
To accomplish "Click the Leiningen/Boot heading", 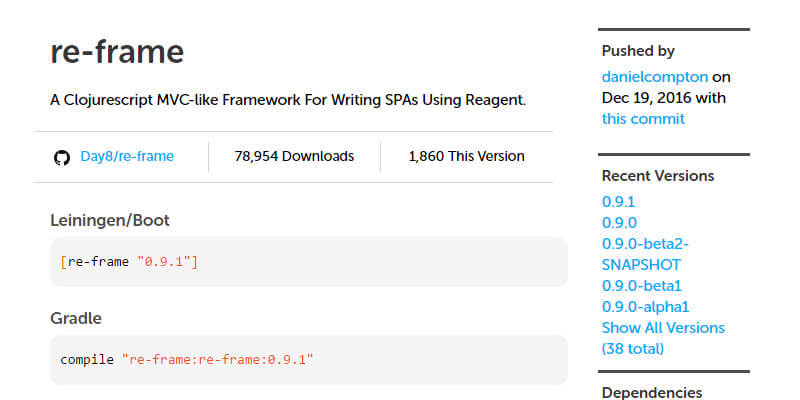I will (116, 220).
